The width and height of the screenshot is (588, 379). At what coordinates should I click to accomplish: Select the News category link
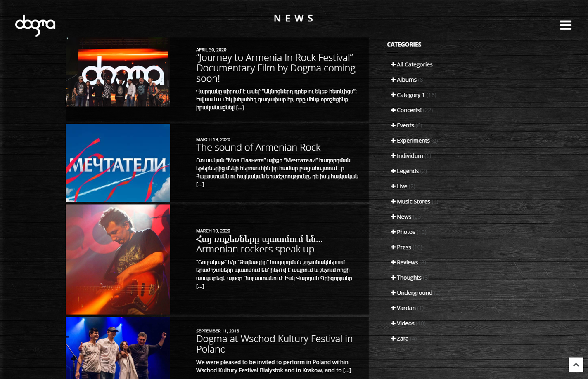(404, 217)
